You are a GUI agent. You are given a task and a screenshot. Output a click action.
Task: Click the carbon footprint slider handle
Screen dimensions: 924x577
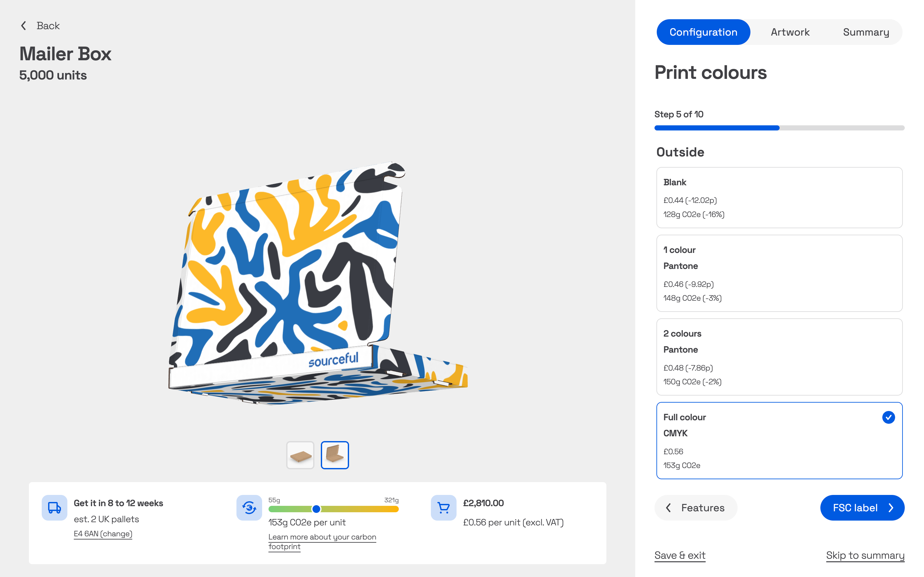[316, 509]
